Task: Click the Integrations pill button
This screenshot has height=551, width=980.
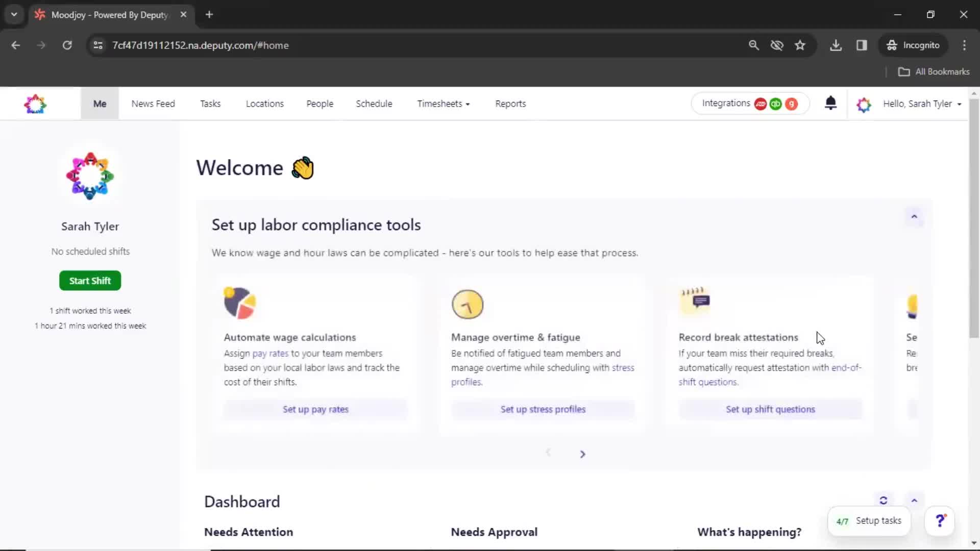Action: click(749, 104)
